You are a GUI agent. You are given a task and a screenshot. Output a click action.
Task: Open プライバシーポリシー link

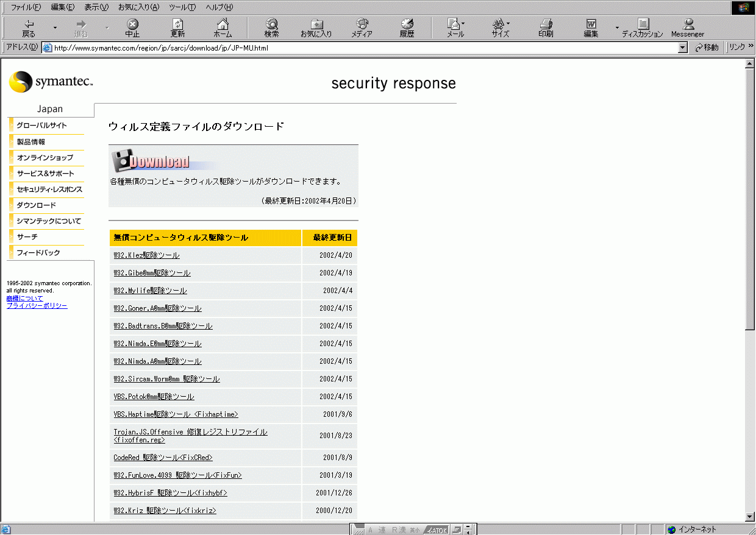tap(37, 306)
